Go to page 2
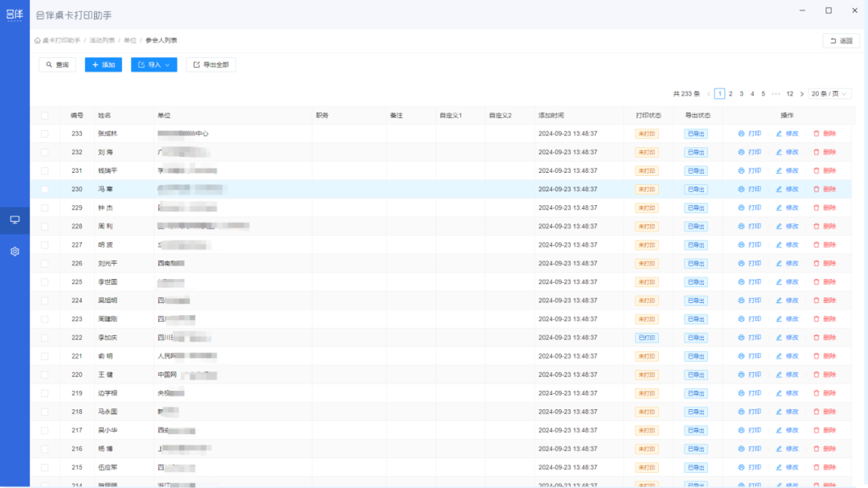This screenshot has height=488, width=868. pyautogui.click(x=731, y=94)
